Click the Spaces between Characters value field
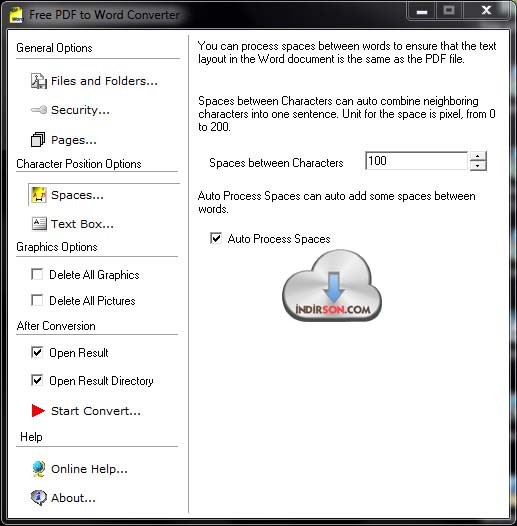The image size is (517, 526). point(416,161)
